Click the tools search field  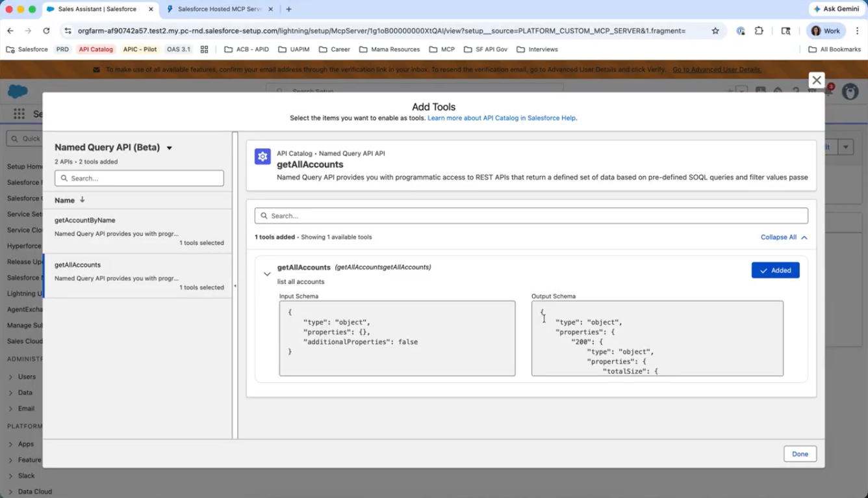point(531,216)
